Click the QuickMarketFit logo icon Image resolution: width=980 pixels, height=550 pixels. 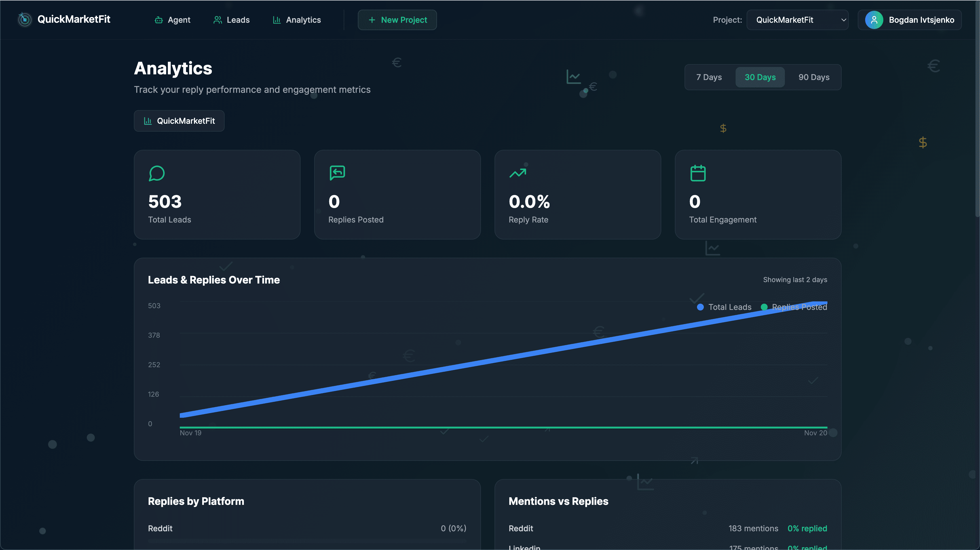click(x=24, y=19)
